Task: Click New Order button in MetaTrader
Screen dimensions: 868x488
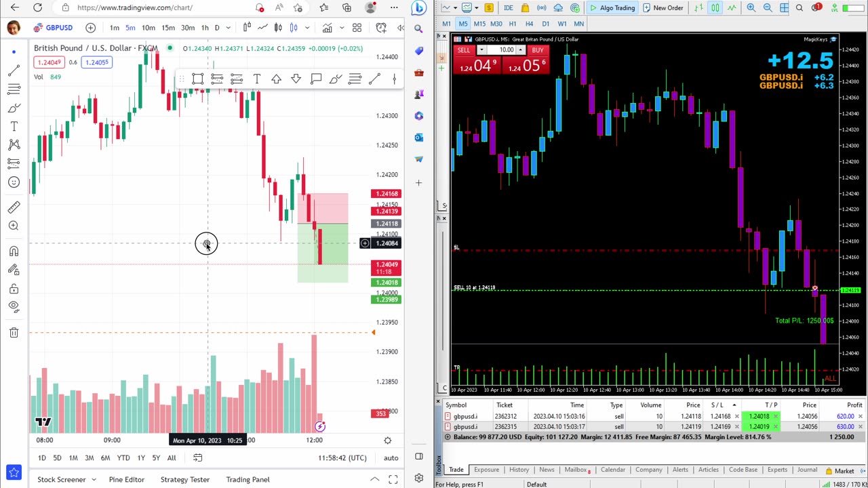Action: [x=663, y=7]
